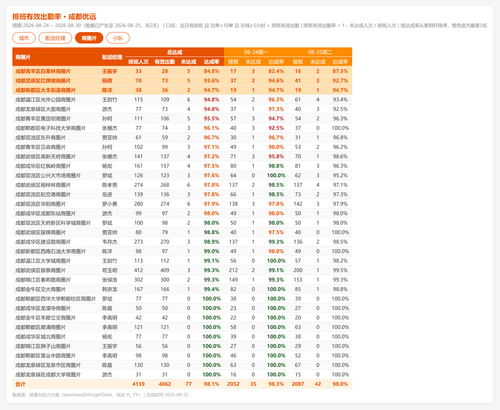Viewport: 500px width, 410px height.
Task: Select row 成都双流区航空港商圈片
Action: (x=182, y=194)
